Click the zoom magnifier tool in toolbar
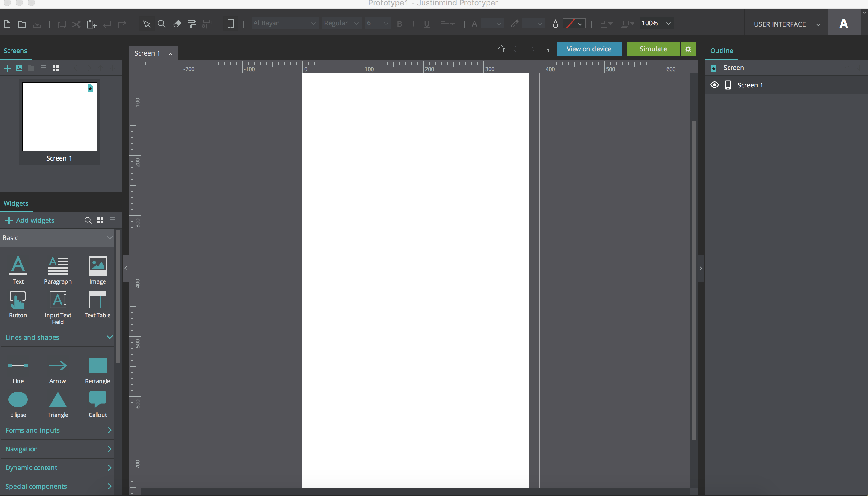868x496 pixels. pos(162,24)
